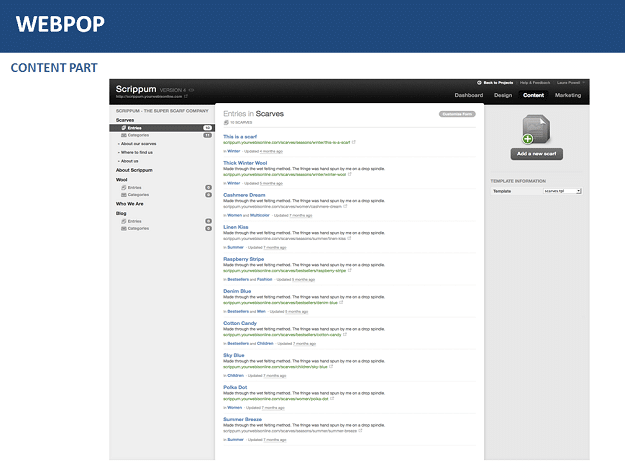Click Children category under Cotton Candy

pos(265,343)
